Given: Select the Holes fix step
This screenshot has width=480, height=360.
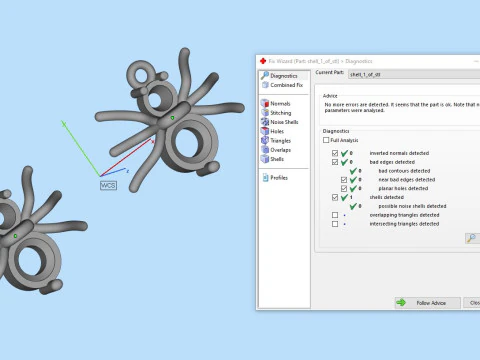Looking at the screenshot, I should (272, 131).
